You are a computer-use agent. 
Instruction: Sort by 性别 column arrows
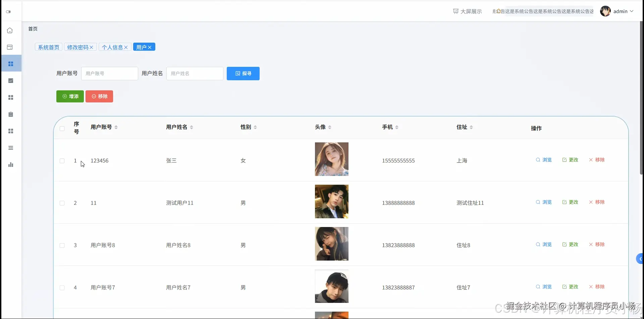255,127
